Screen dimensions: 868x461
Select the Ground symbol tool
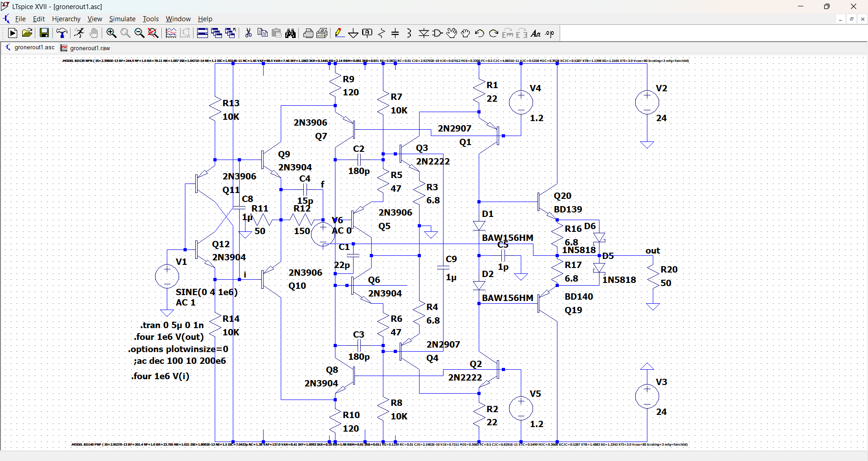[354, 33]
